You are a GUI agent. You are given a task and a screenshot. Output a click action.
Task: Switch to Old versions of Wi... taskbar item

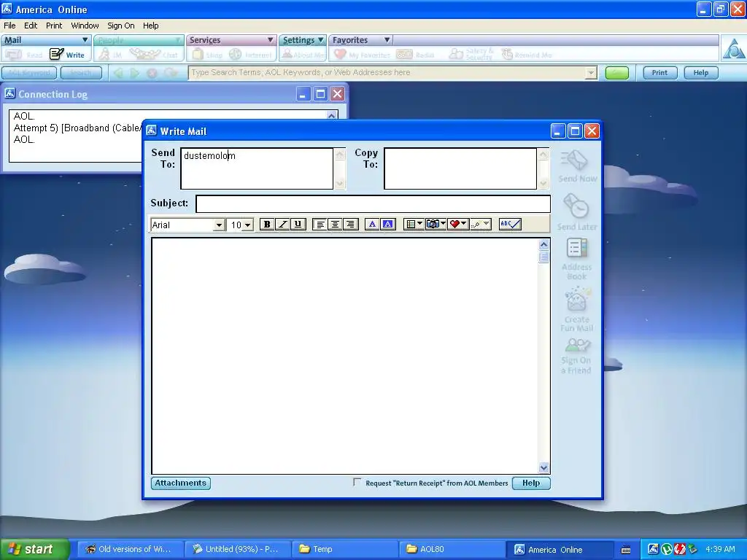[x=130, y=549]
